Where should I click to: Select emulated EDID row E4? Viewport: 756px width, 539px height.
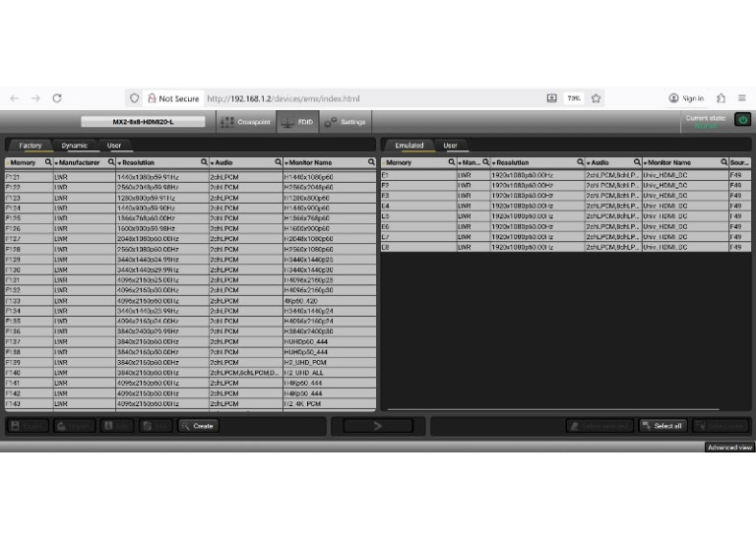pos(566,206)
